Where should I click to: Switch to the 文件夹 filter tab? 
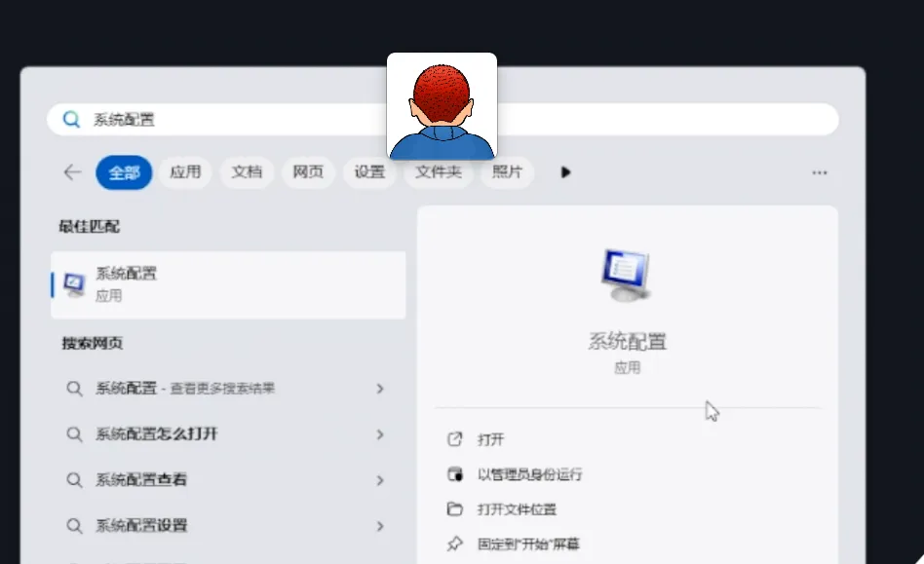(439, 172)
